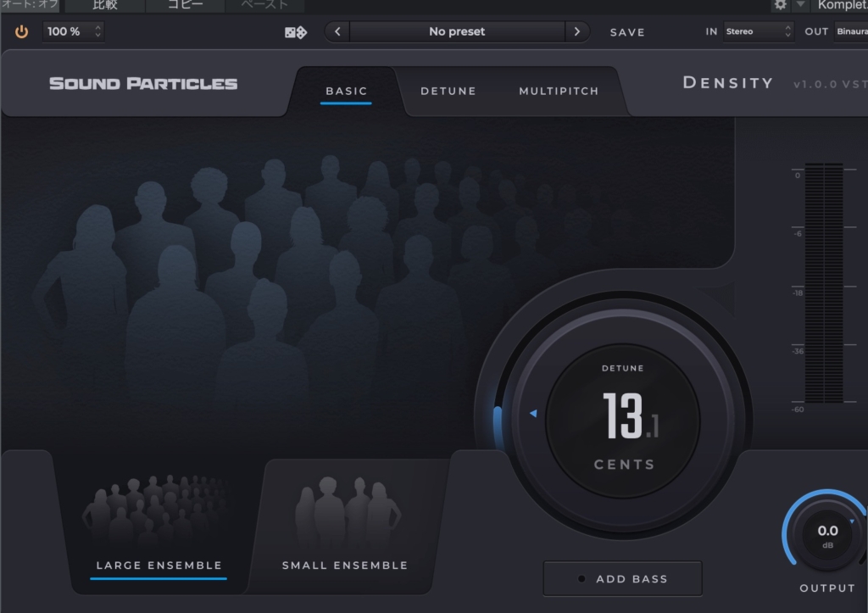Click the Sound Particles logo

(143, 83)
